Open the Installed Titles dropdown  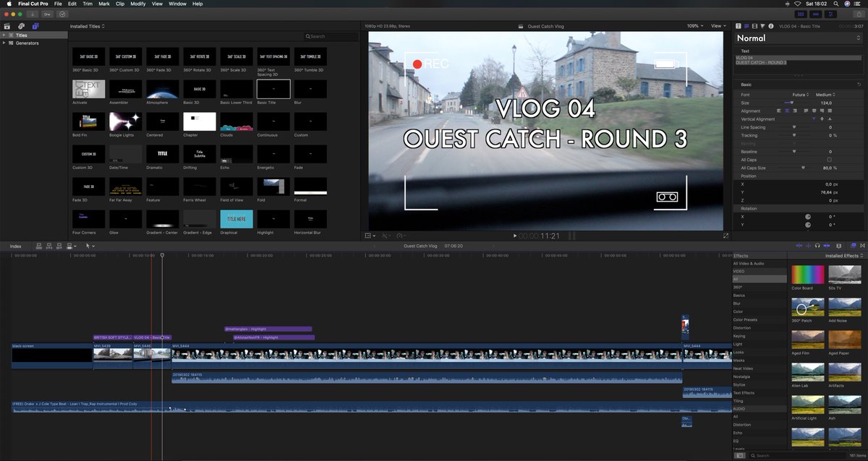pos(87,26)
